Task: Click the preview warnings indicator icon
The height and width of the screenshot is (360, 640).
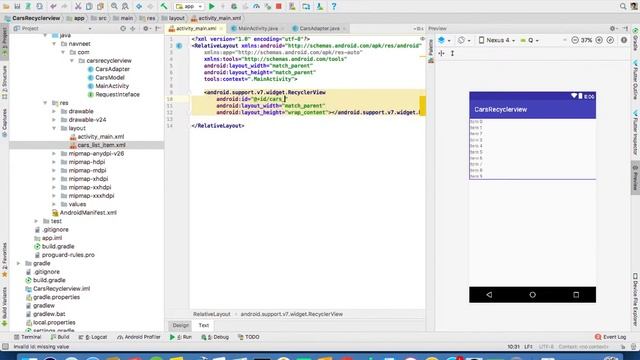Action: (x=624, y=40)
